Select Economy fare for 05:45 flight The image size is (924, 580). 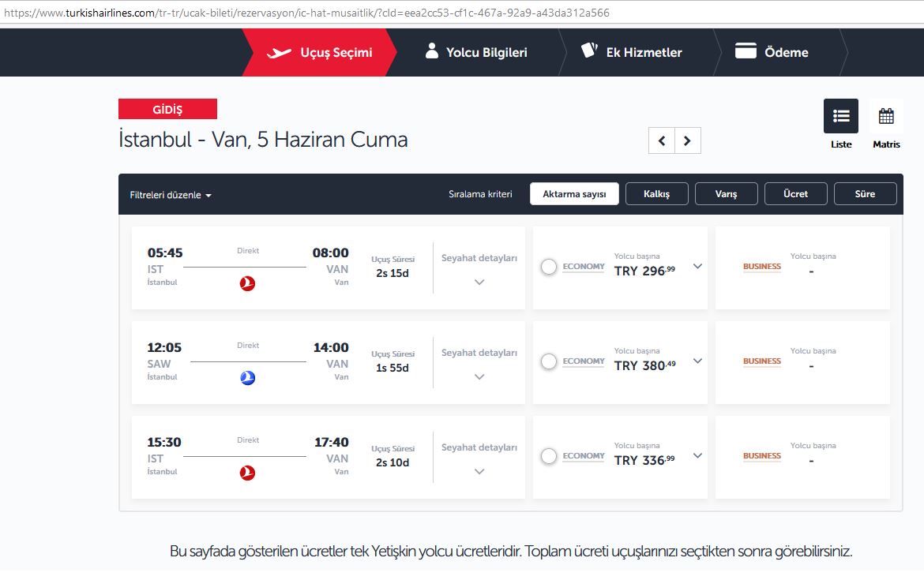pyautogui.click(x=549, y=267)
